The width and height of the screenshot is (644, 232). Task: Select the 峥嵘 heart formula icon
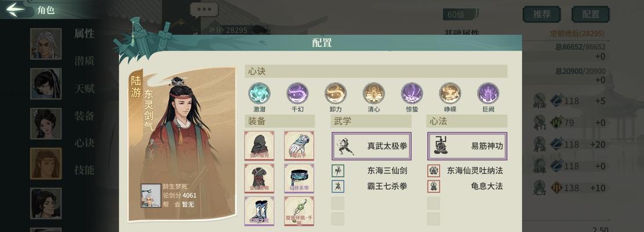tap(450, 93)
